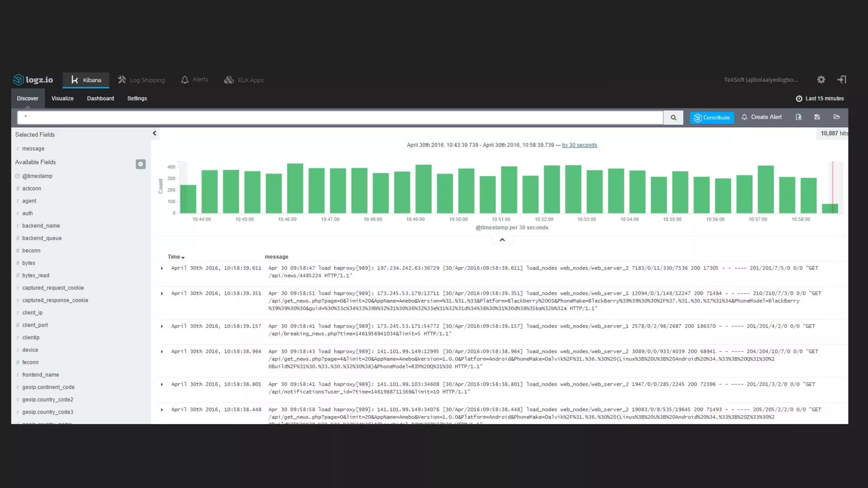Open the Log Shipping tab

(x=142, y=80)
